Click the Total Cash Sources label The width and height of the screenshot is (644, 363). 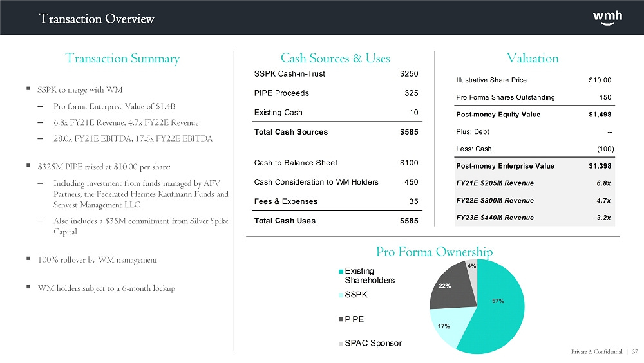(291, 132)
